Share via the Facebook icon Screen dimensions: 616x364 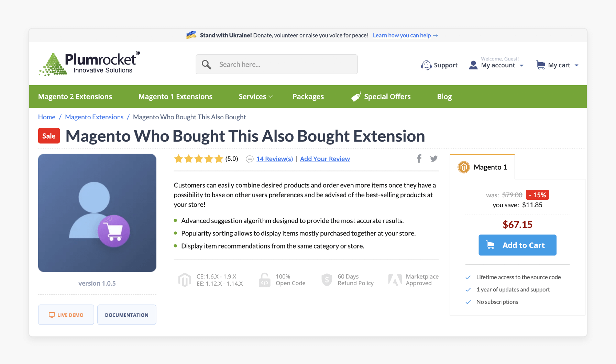[x=419, y=158]
